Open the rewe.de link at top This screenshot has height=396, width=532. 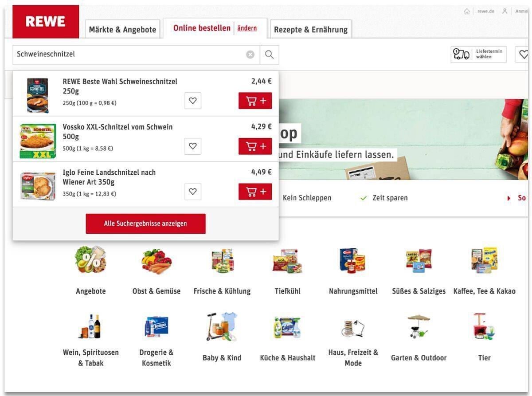tap(486, 12)
